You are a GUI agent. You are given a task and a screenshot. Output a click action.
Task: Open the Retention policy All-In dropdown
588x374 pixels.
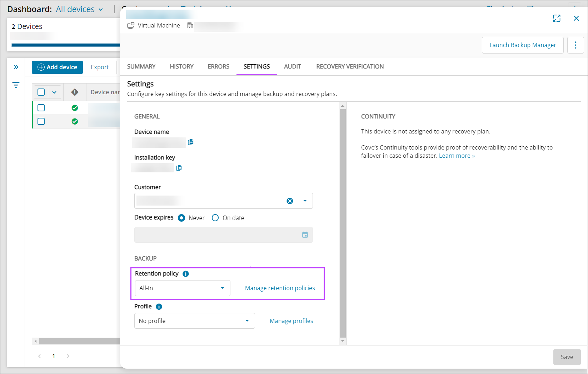click(x=182, y=288)
